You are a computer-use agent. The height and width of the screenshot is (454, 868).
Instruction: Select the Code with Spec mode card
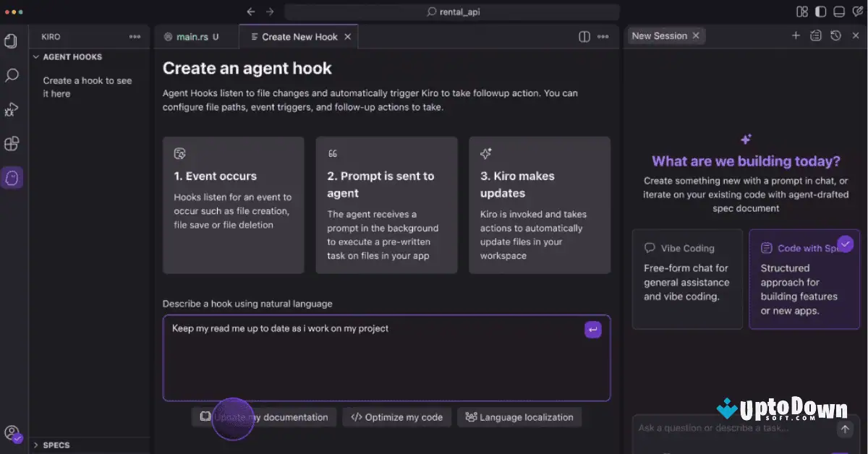[804, 279]
